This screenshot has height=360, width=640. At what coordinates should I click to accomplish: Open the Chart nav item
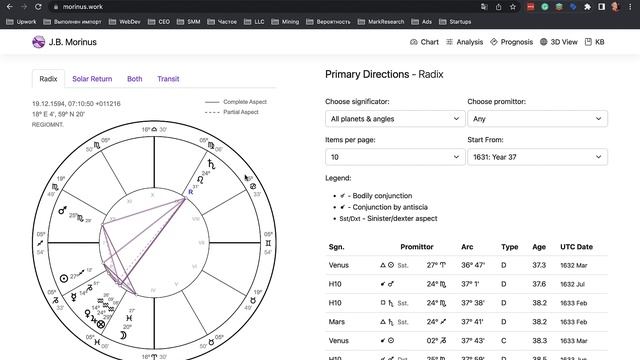click(x=424, y=42)
